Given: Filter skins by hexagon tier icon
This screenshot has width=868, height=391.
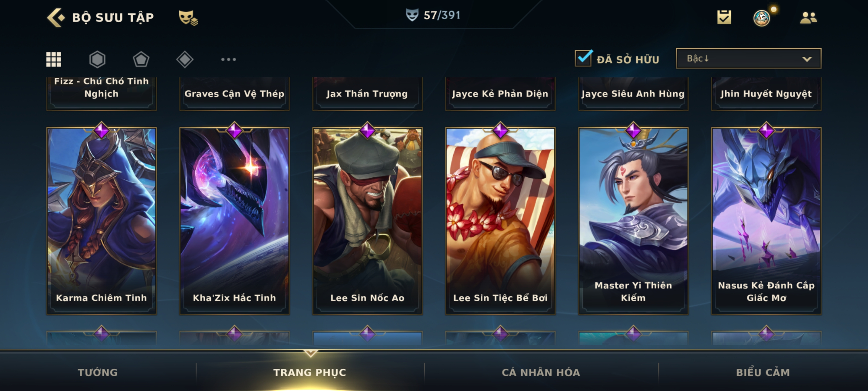Looking at the screenshot, I should coord(97,59).
